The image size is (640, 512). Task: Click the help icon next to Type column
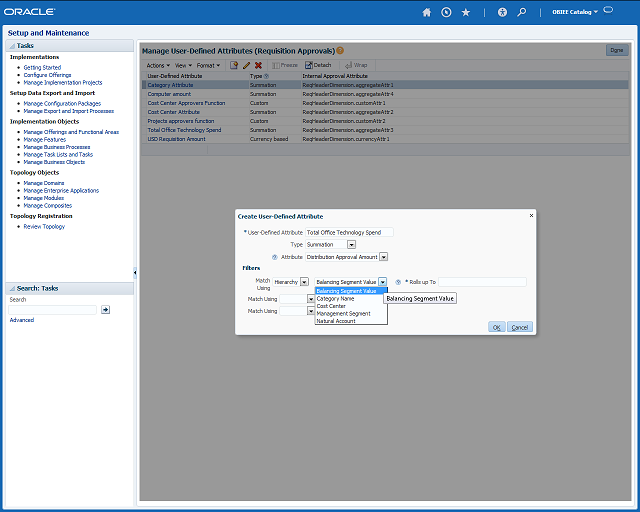coord(267,76)
